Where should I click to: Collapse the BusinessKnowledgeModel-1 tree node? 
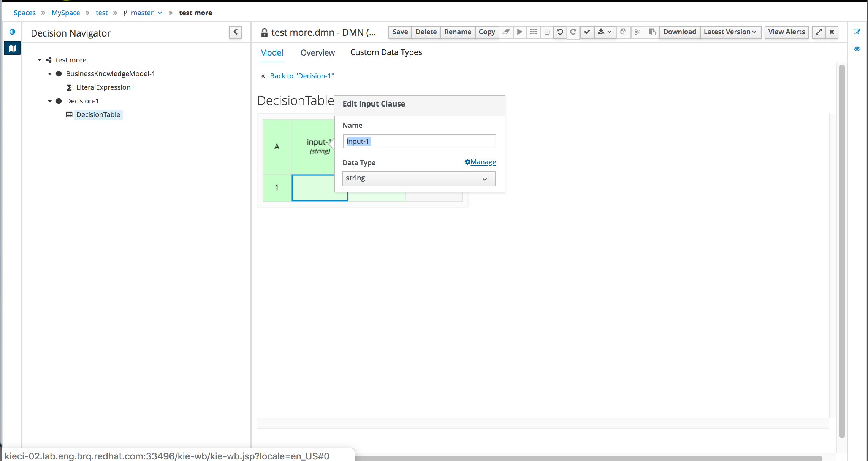click(x=50, y=74)
